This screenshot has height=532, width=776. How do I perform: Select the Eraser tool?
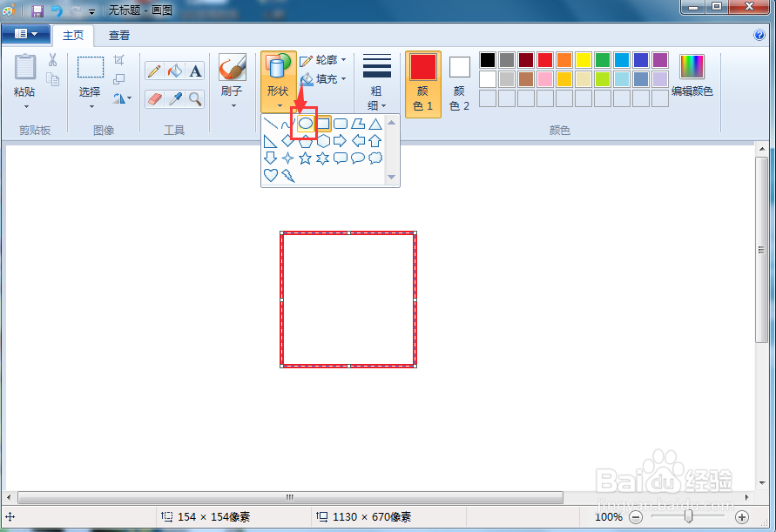tap(154, 99)
